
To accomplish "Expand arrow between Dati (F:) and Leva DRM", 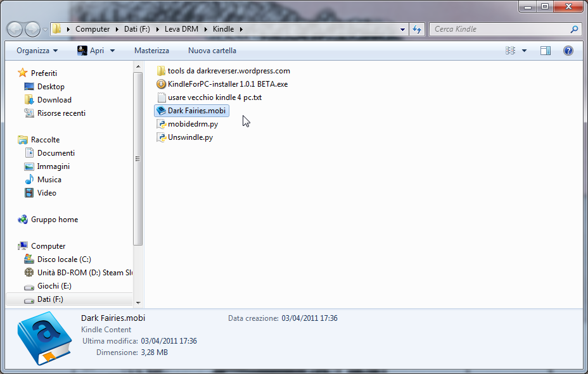I will pos(158,29).
